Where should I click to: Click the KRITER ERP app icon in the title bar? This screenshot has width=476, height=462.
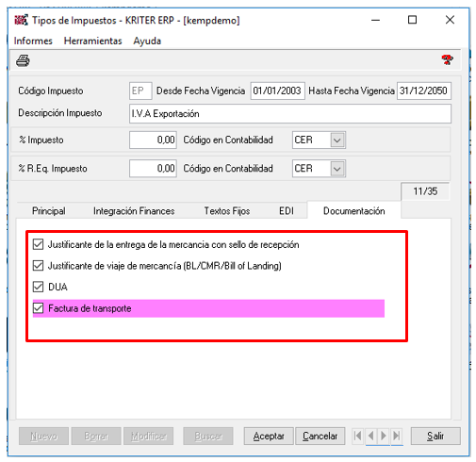(x=21, y=20)
